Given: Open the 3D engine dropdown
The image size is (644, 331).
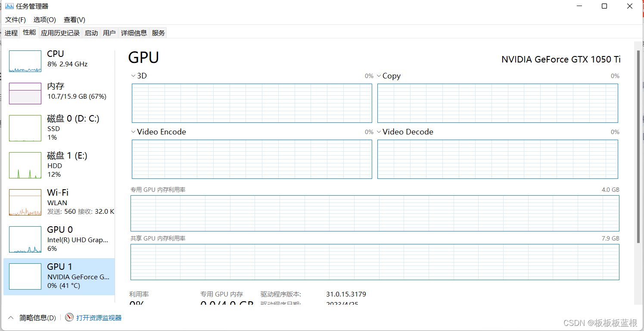Looking at the screenshot, I should coord(134,76).
